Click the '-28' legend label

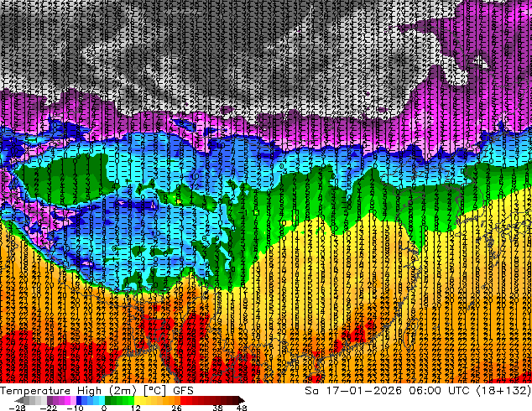tap(17, 408)
